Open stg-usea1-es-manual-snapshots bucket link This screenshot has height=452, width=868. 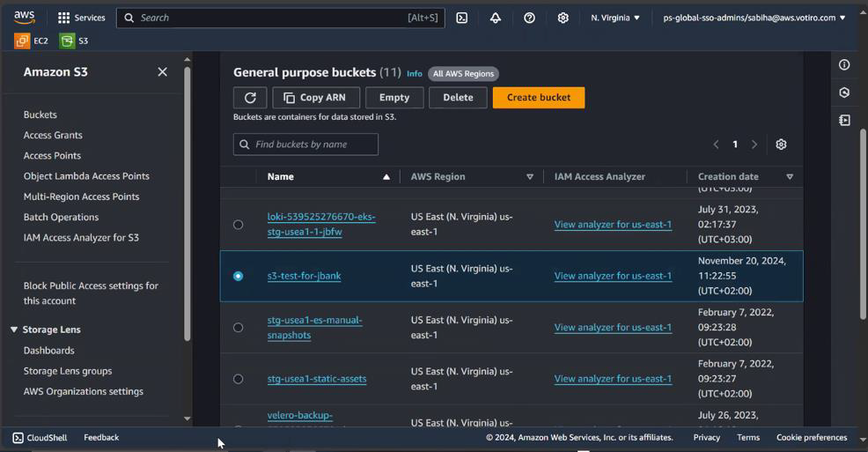[x=314, y=328]
